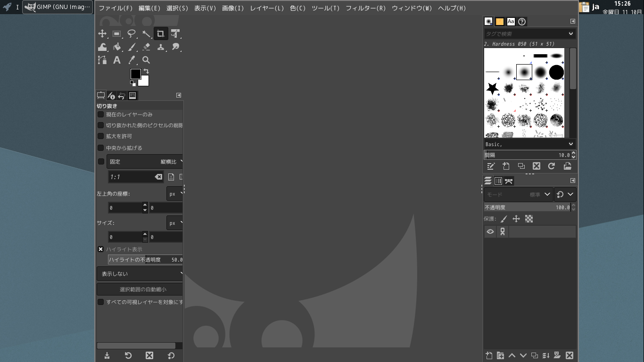Activate the Crop tool in the toolbox

point(161,33)
